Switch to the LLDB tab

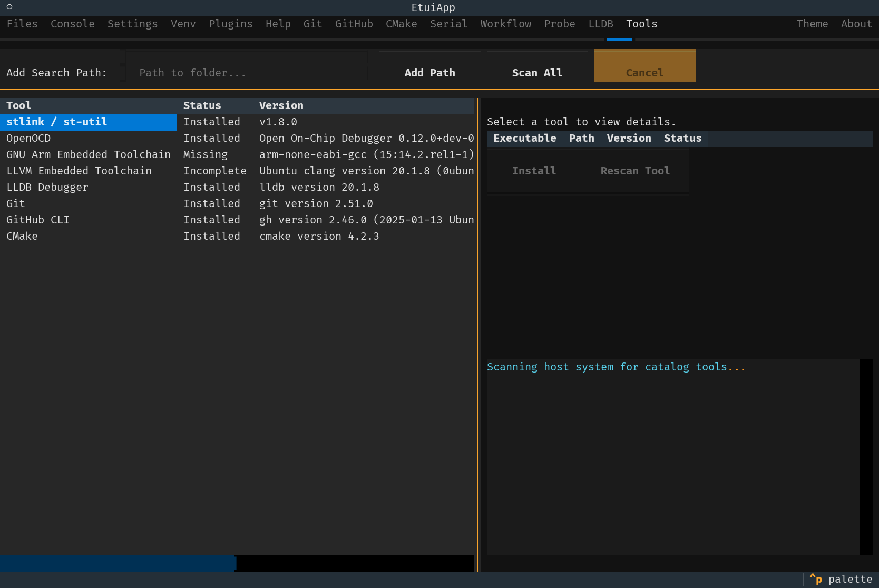click(601, 24)
